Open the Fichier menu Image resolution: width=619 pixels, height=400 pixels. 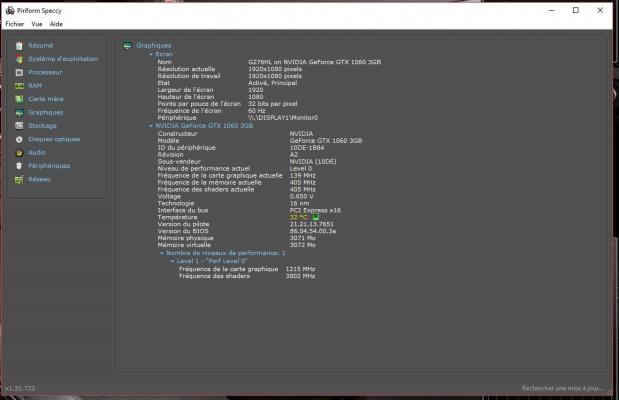[x=15, y=24]
